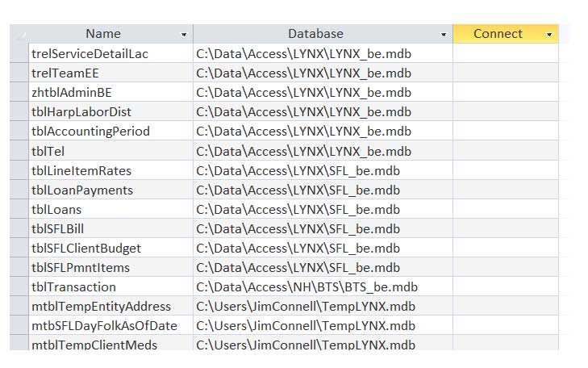588x368 pixels.
Task: Select the Database column header
Action: [x=315, y=34]
